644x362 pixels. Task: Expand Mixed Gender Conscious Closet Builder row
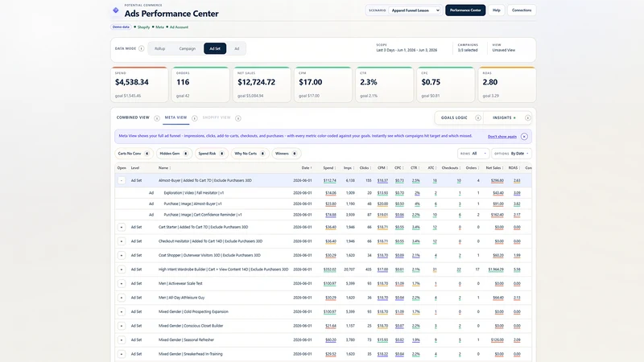[x=122, y=326]
